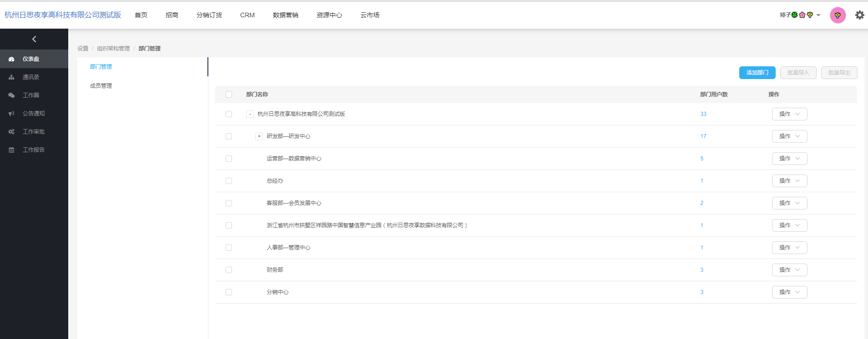Click the 公告通知 megaphone icon

coord(11,114)
